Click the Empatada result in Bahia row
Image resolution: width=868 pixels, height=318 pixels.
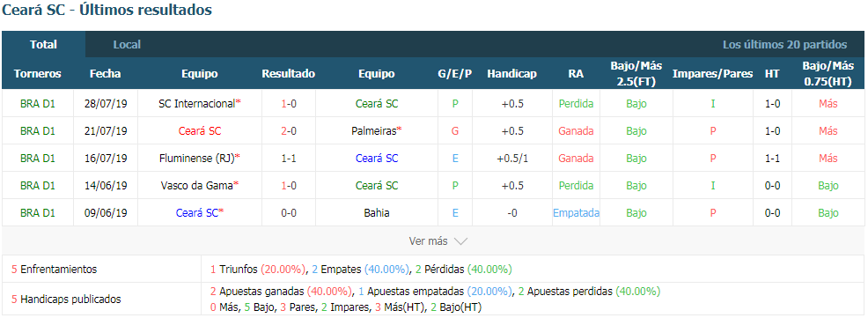click(577, 213)
